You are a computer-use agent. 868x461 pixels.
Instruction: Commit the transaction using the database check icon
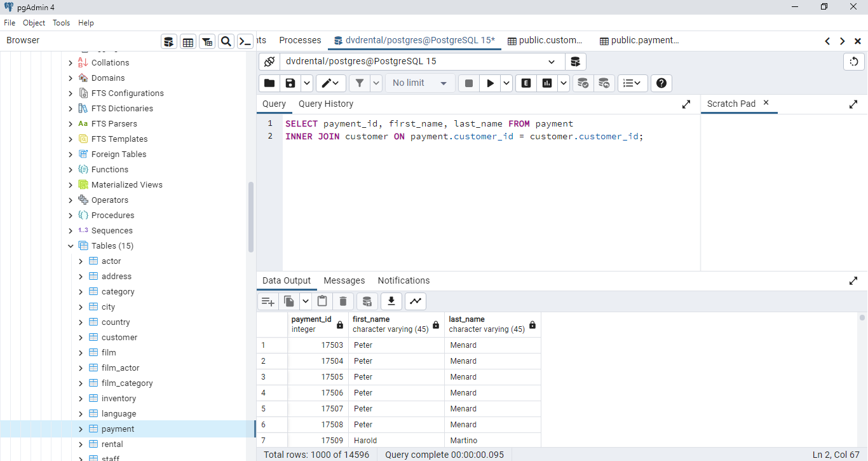click(x=583, y=83)
